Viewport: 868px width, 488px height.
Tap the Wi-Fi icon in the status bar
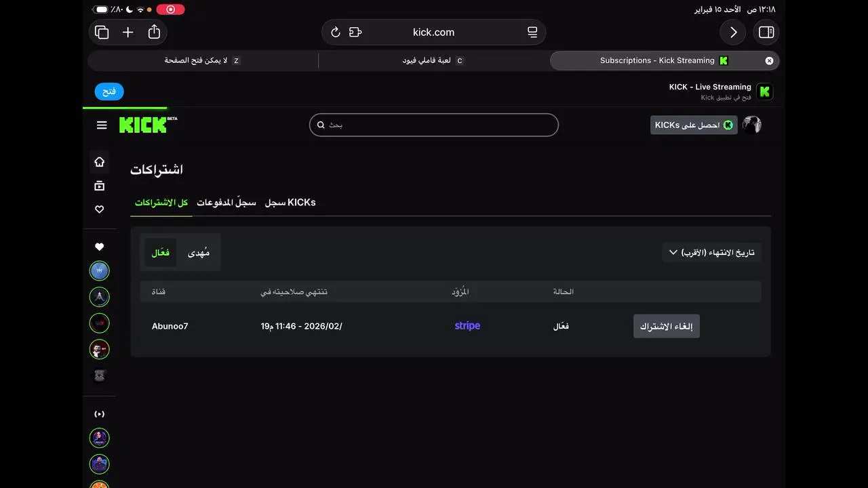click(140, 9)
